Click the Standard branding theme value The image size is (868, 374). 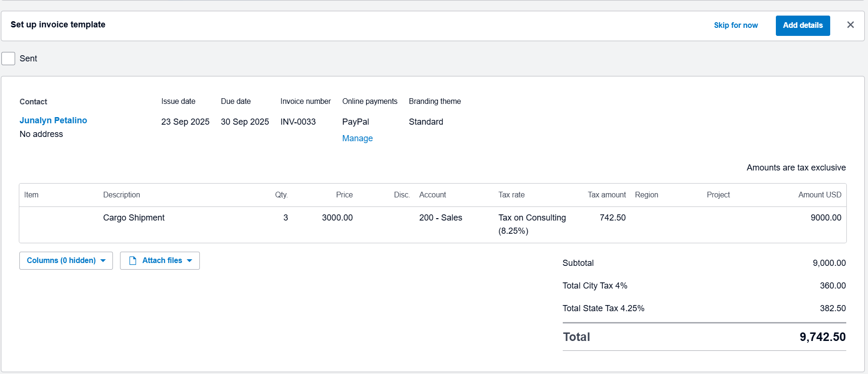pos(426,122)
